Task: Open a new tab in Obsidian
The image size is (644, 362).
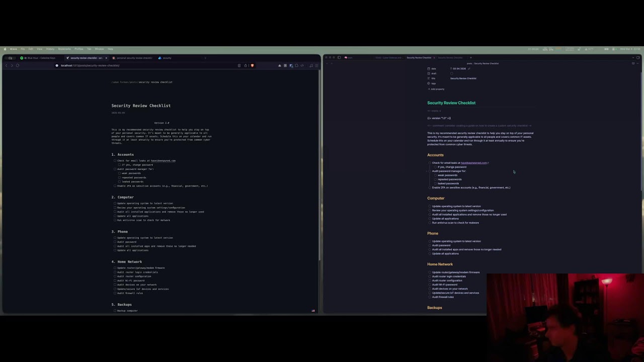Action: coord(471,57)
